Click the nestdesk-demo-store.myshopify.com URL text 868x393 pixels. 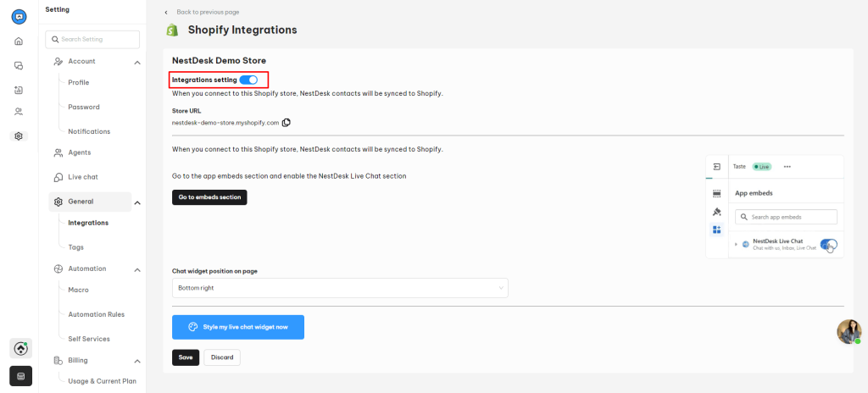tap(225, 123)
